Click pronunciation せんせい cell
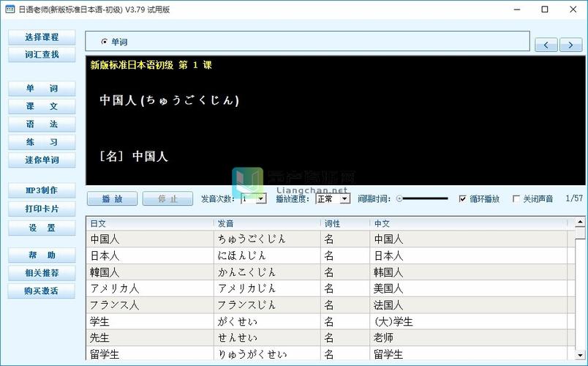The width and height of the screenshot is (588, 366). (267, 338)
